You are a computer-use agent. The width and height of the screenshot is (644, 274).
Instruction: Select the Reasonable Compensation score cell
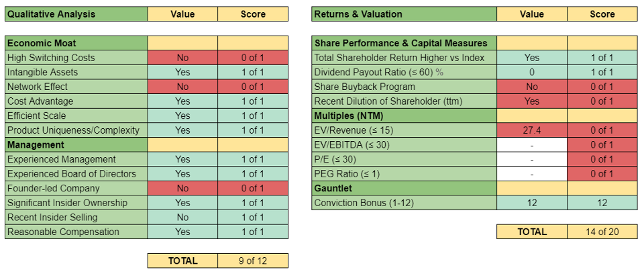[252, 232]
